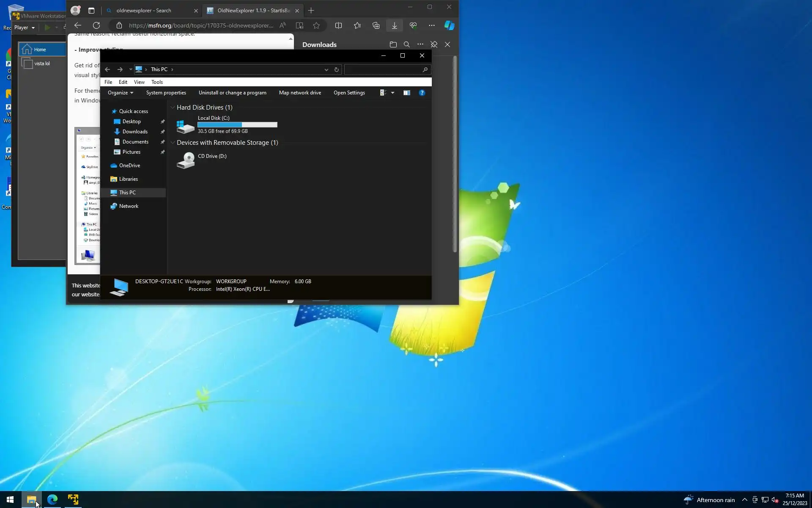Refresh the This PC address bar

click(x=337, y=69)
